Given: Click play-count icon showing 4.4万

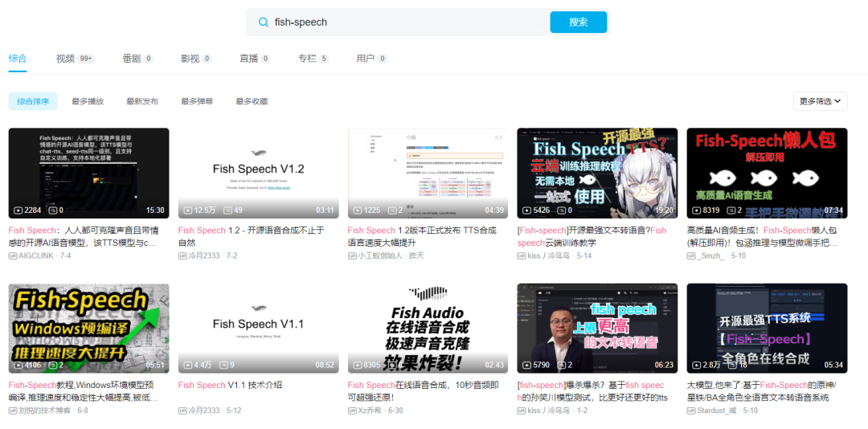Looking at the screenshot, I should click(x=189, y=366).
